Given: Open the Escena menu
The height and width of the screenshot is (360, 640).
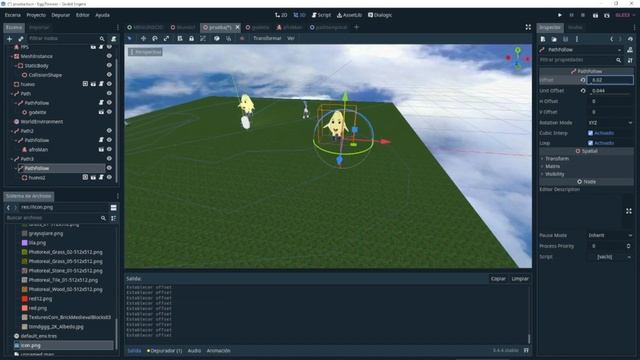Looking at the screenshot, I should tap(13, 15).
